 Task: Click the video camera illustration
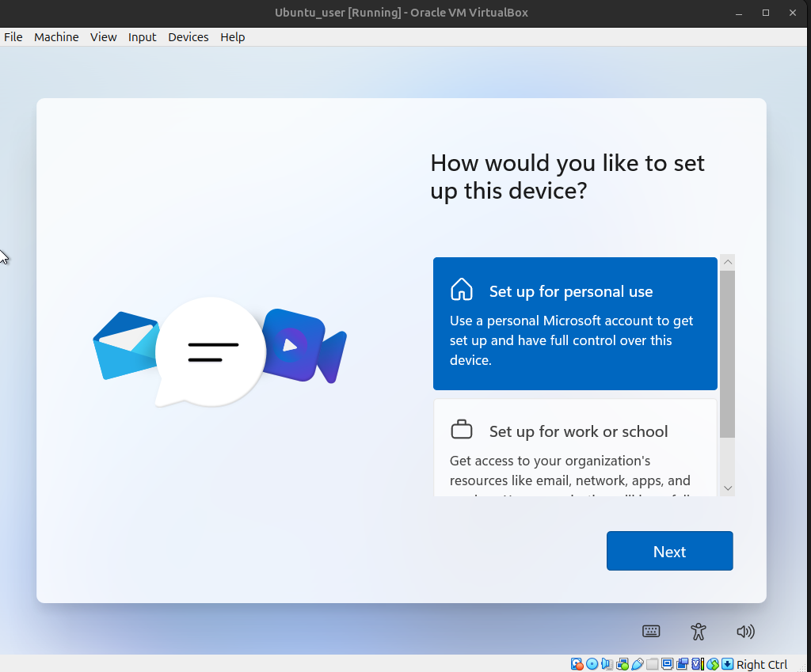tap(304, 345)
